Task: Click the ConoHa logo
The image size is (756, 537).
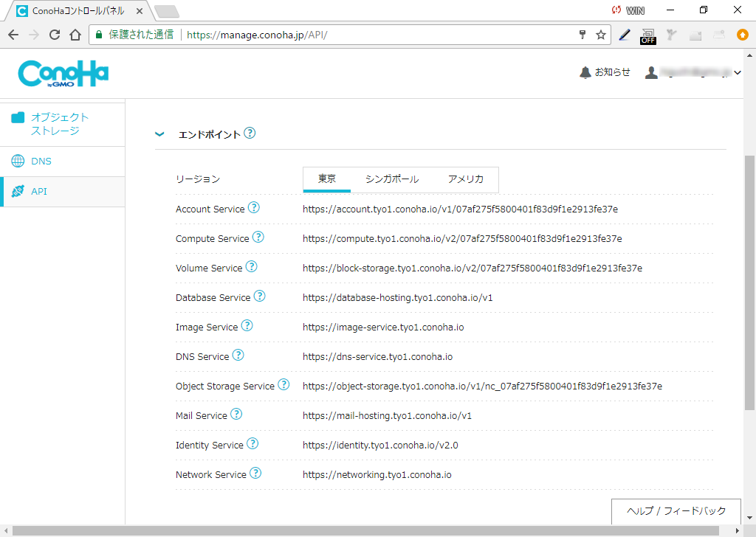Action: pos(63,73)
